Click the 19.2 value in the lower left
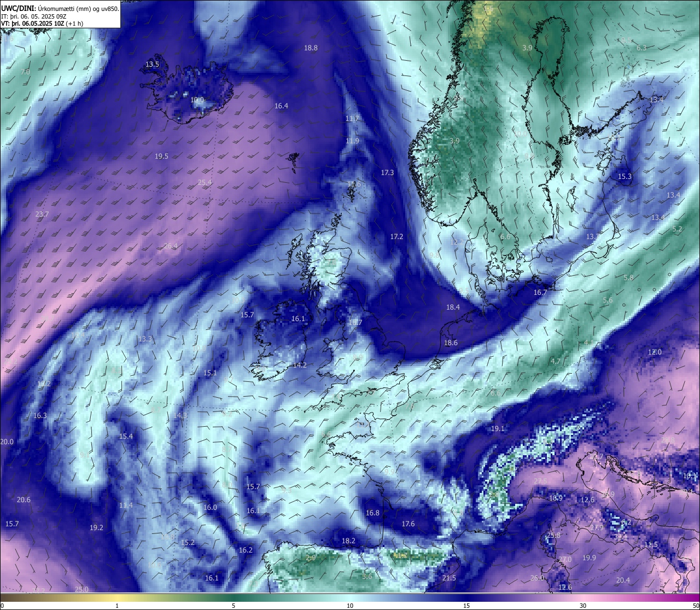The width and height of the screenshot is (700, 610). [96, 527]
